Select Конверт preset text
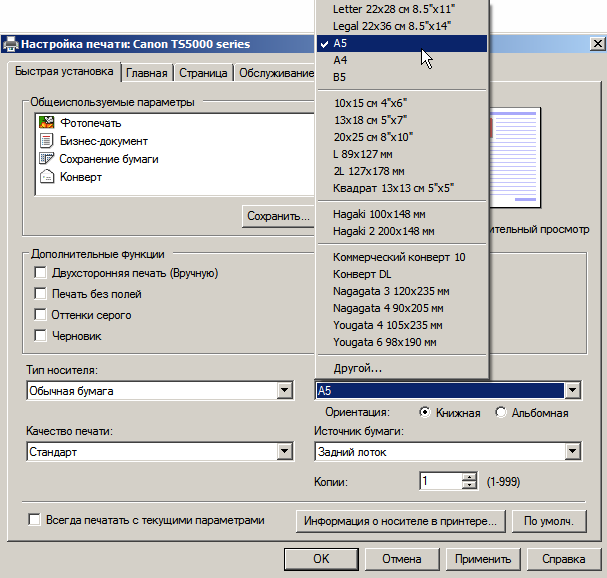This screenshot has width=607, height=578. (81, 177)
